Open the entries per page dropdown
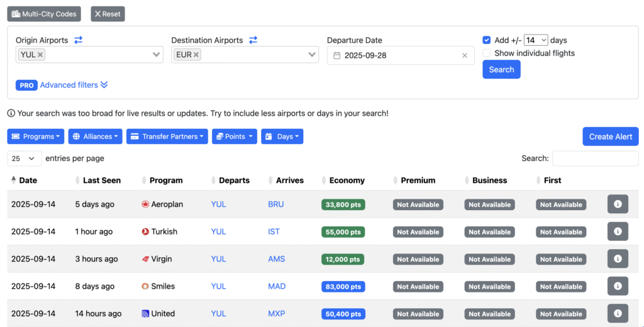The height and width of the screenshot is (327, 644). pyautogui.click(x=25, y=158)
